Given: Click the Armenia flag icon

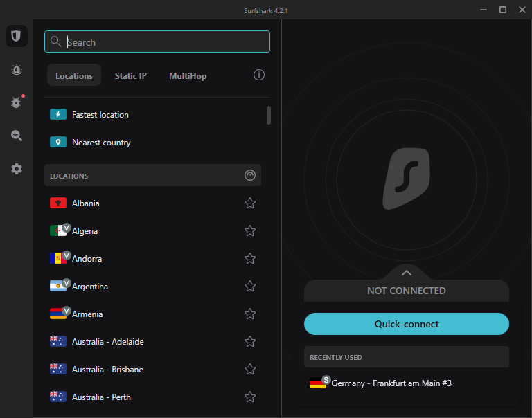Looking at the screenshot, I should pyautogui.click(x=58, y=313).
